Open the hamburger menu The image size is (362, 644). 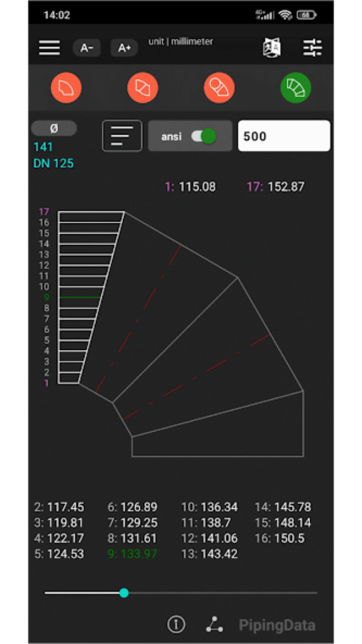tap(49, 48)
